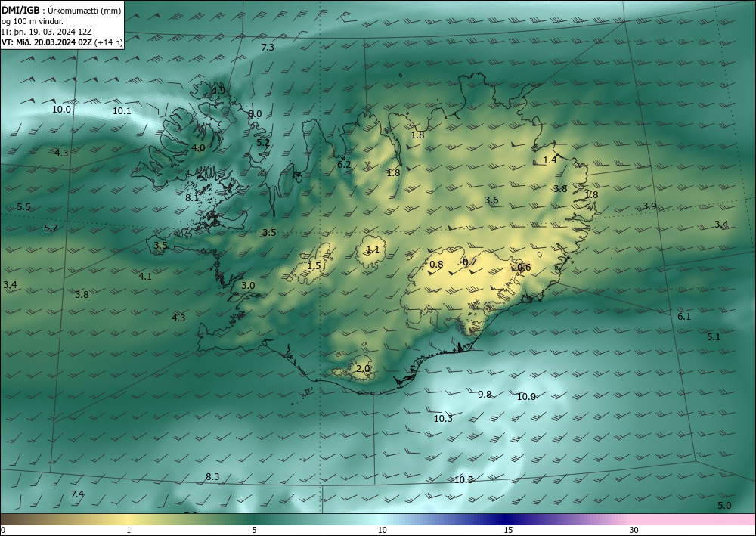Click the 4.1 value on the map
Viewport: 756px width, 536px height.
tap(145, 277)
